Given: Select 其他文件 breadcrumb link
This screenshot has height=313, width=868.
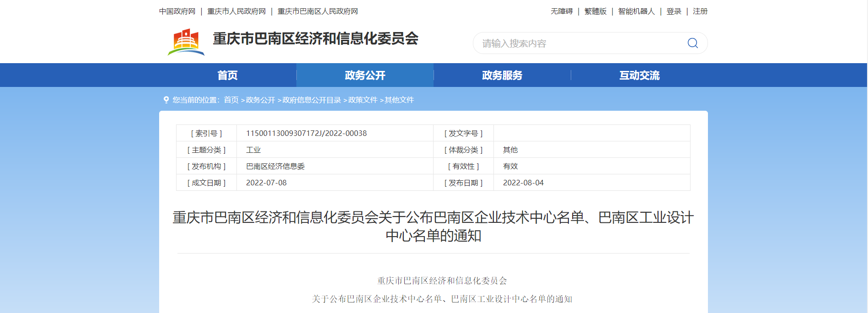Looking at the screenshot, I should 399,100.
